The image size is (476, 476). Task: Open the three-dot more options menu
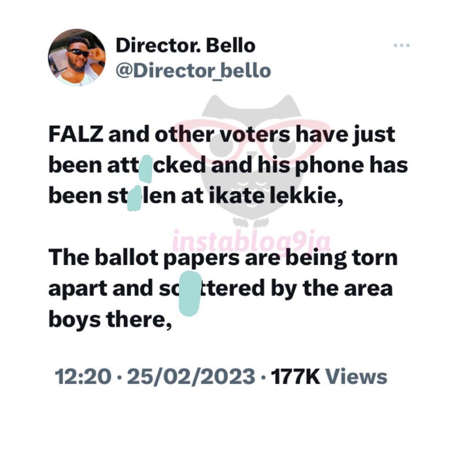tap(402, 45)
